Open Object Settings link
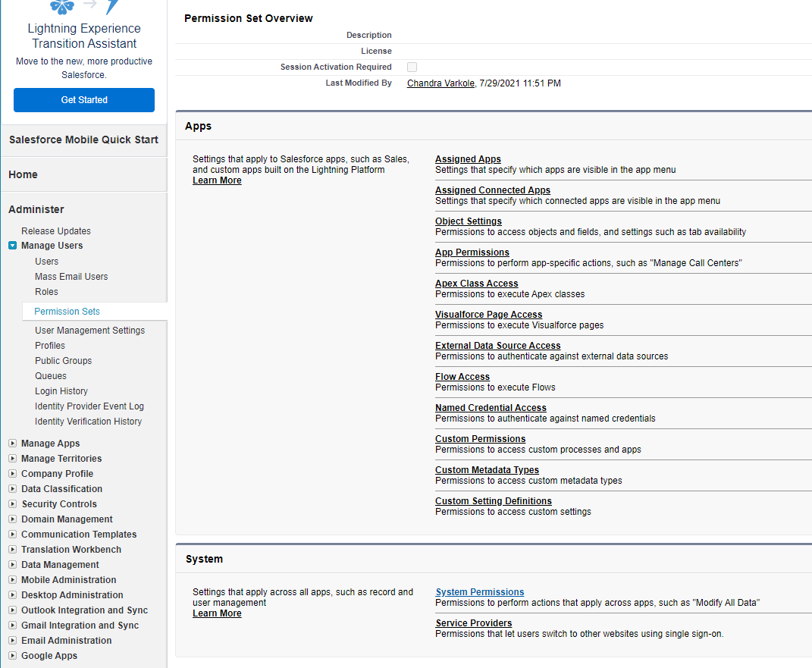 point(468,221)
